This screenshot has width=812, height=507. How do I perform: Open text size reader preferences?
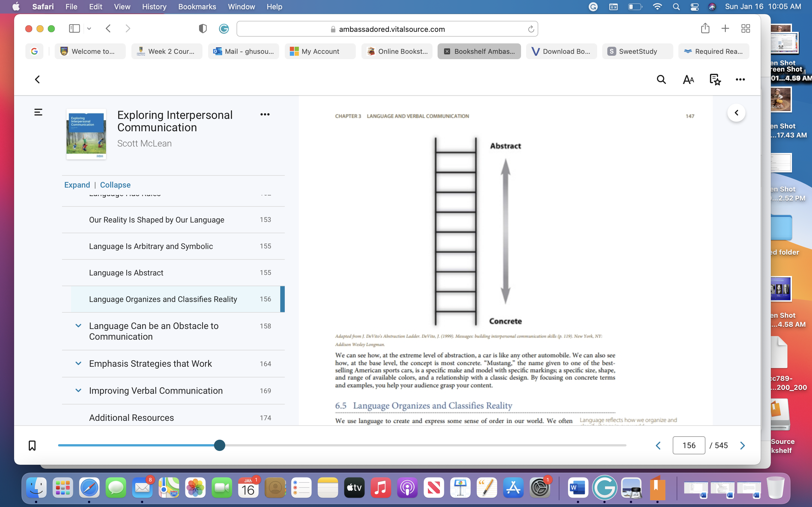(688, 79)
